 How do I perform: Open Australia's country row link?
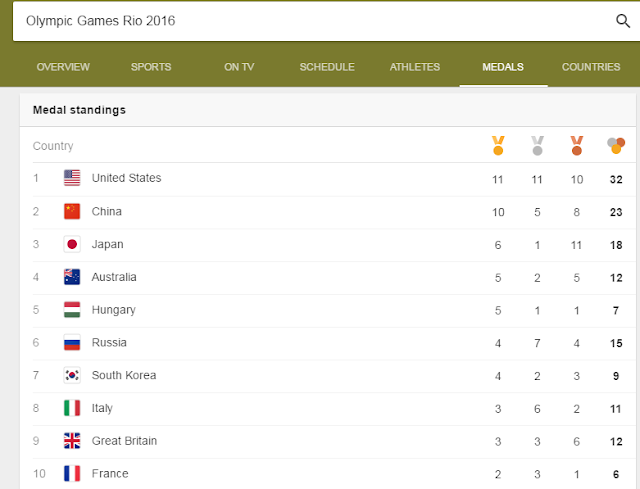click(114, 277)
